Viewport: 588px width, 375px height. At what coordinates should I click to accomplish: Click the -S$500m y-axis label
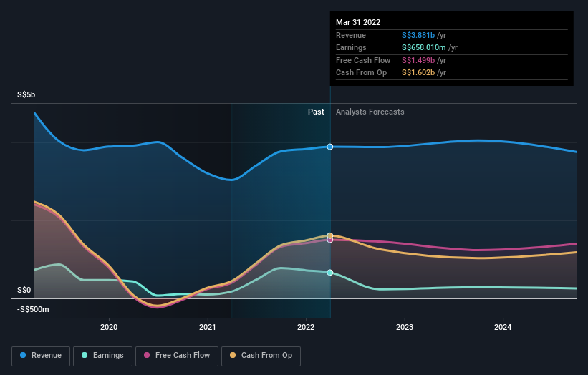point(33,309)
